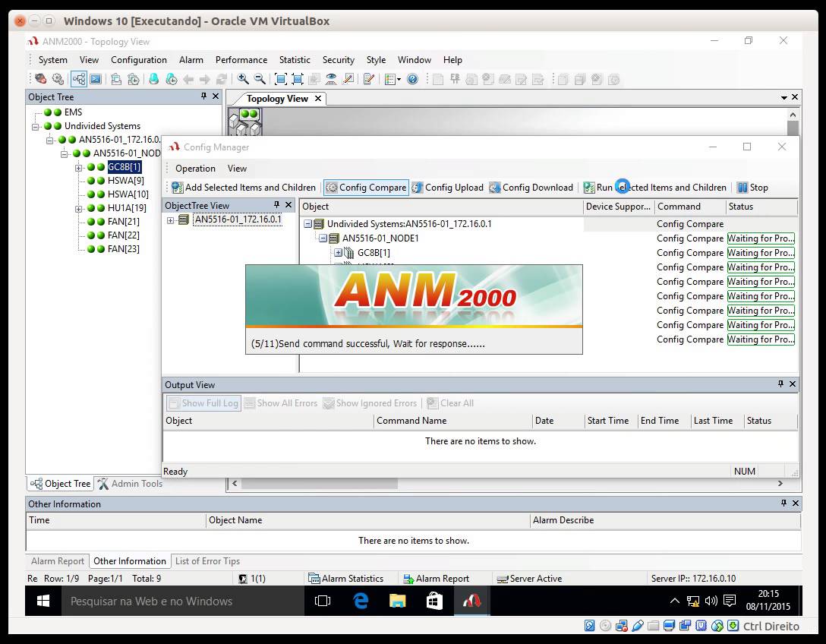Screen dimensions: 826x644
Task: Open help via the blue question mark icon
Action: pos(412,79)
